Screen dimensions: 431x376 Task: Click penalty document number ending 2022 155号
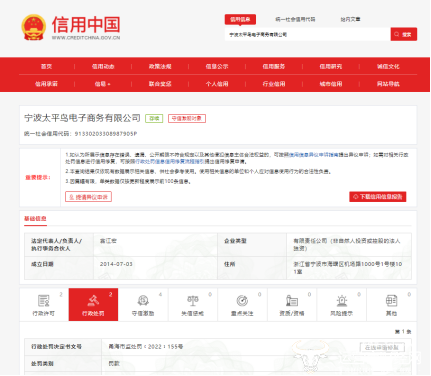tap(146, 347)
